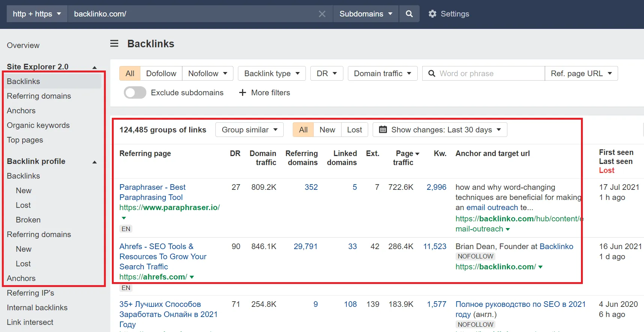Image resolution: width=644 pixels, height=332 pixels.
Task: Clear the URL field with X icon
Action: pos(322,14)
